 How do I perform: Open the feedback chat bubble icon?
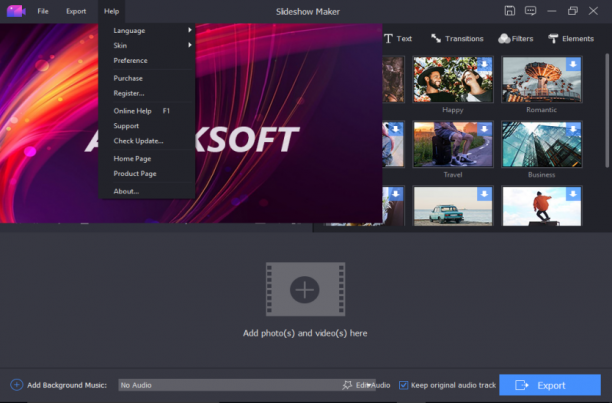pos(530,11)
